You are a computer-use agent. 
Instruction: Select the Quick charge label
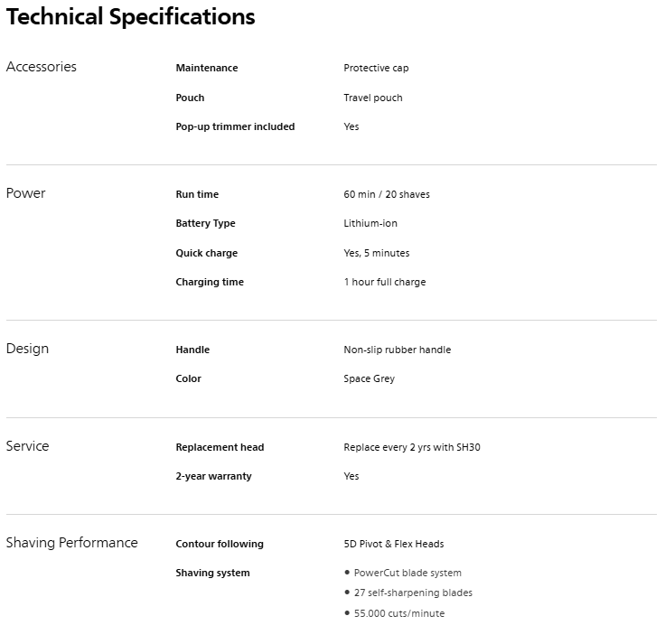(207, 253)
